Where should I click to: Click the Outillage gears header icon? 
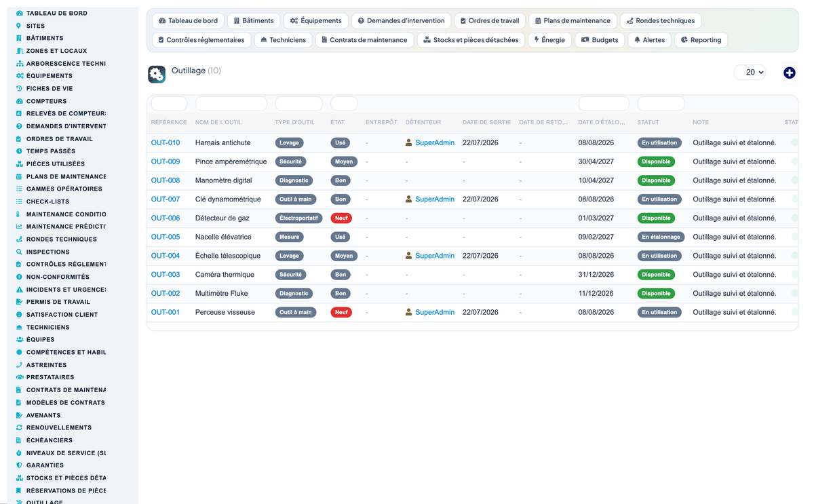coord(157,75)
